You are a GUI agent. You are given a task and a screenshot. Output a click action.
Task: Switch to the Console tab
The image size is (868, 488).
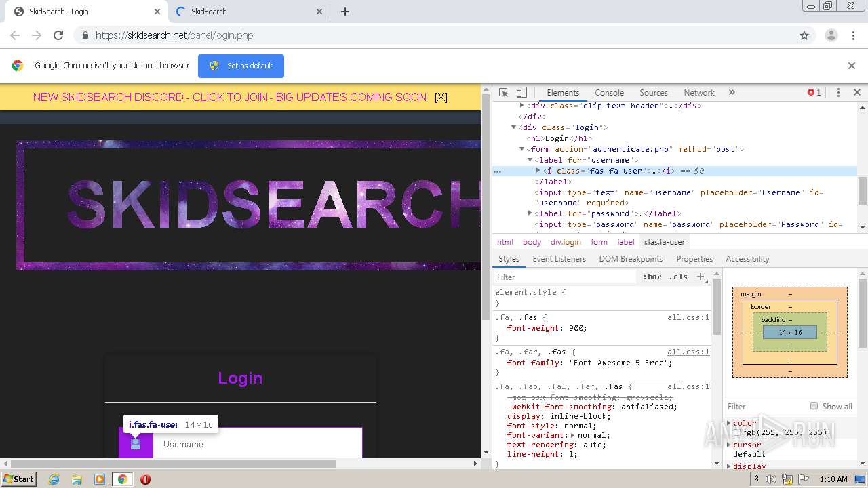click(609, 93)
